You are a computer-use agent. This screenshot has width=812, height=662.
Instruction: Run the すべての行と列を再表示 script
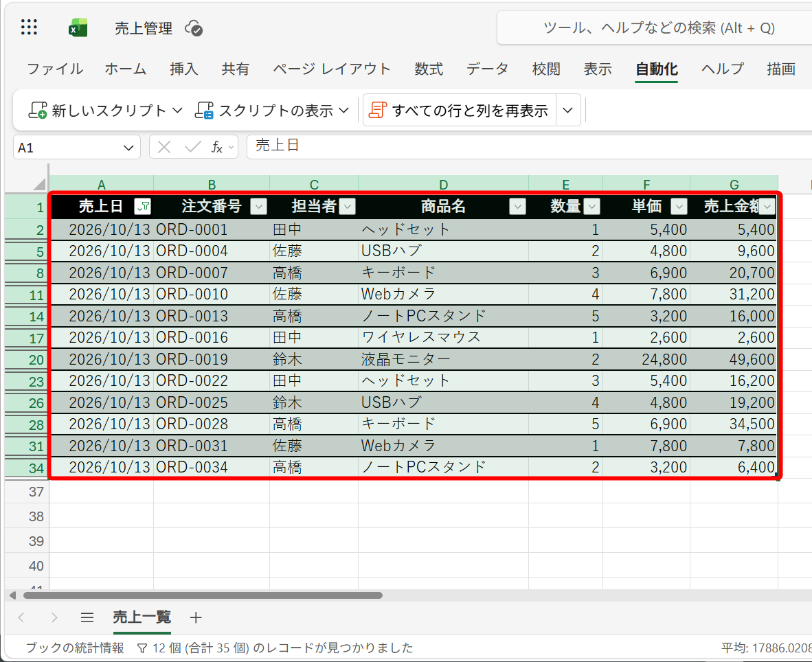click(459, 111)
